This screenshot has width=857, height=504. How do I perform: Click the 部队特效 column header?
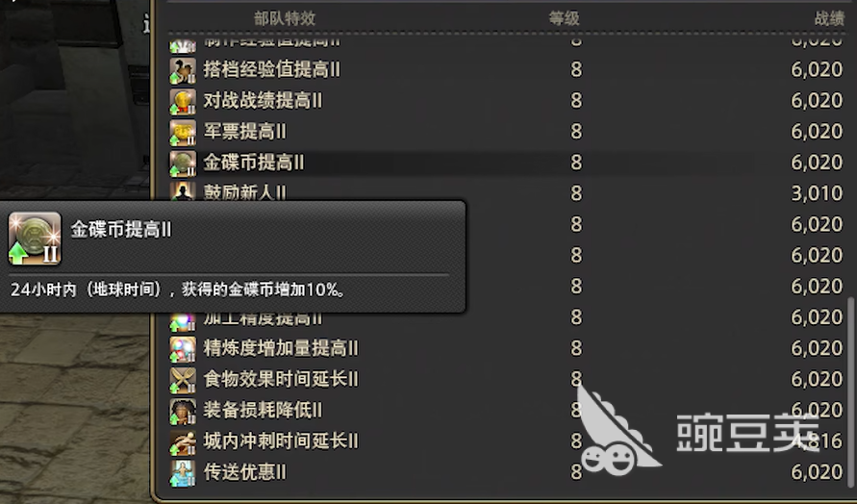coord(285,18)
